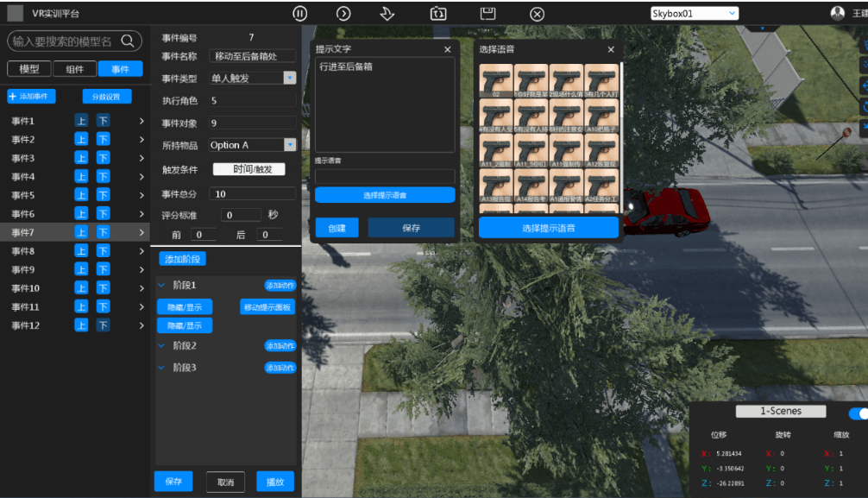
Task: Click 创建 in the 提示文字 dialog
Action: [337, 228]
